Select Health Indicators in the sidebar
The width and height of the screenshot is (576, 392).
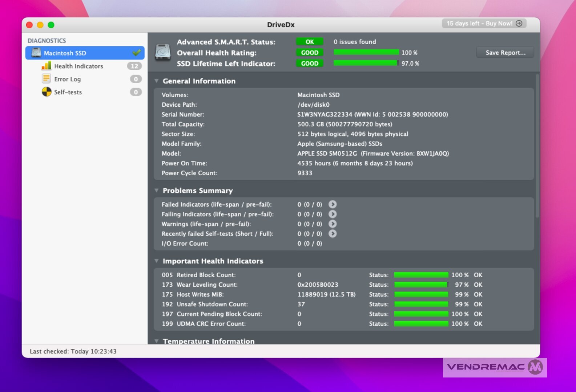tap(78, 66)
